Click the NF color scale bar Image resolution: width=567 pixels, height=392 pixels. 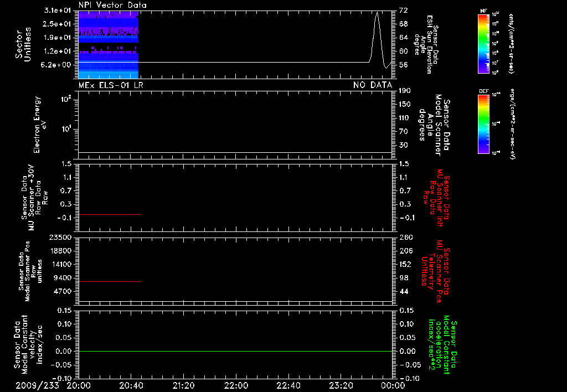point(483,43)
